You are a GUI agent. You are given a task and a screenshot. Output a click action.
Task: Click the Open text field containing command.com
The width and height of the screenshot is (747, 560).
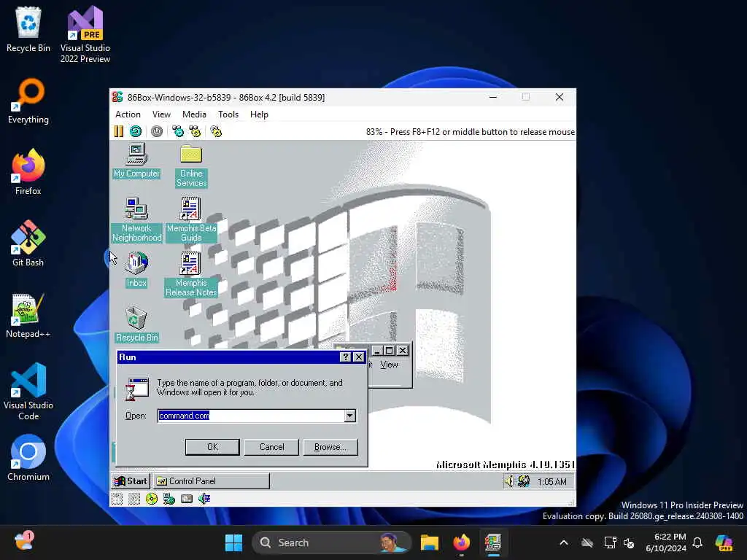[251, 416]
